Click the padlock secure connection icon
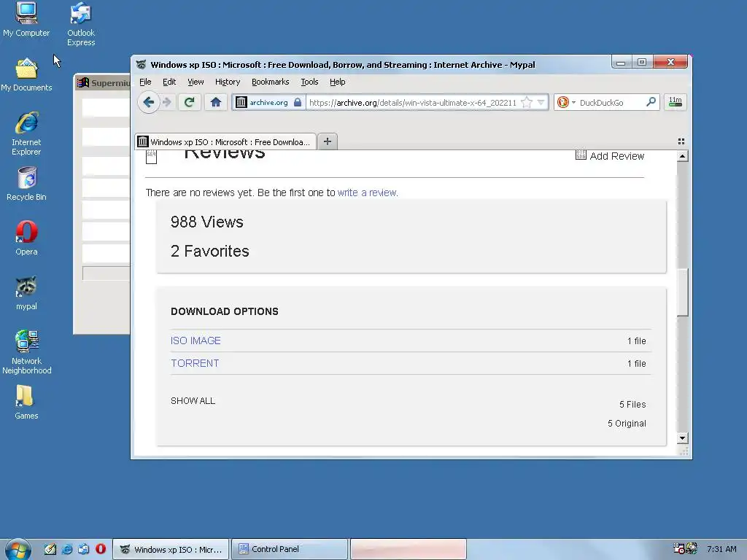The height and width of the screenshot is (560, 747). tap(298, 102)
